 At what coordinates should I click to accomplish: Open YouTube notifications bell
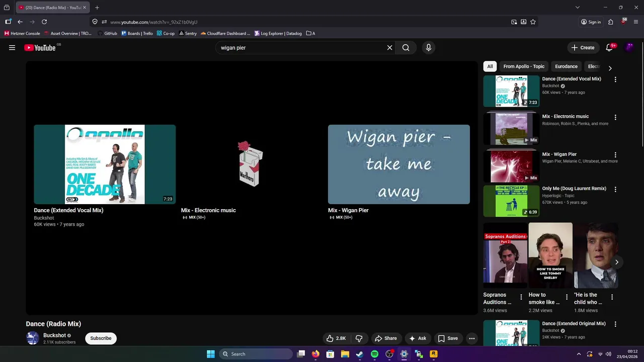[609, 48]
